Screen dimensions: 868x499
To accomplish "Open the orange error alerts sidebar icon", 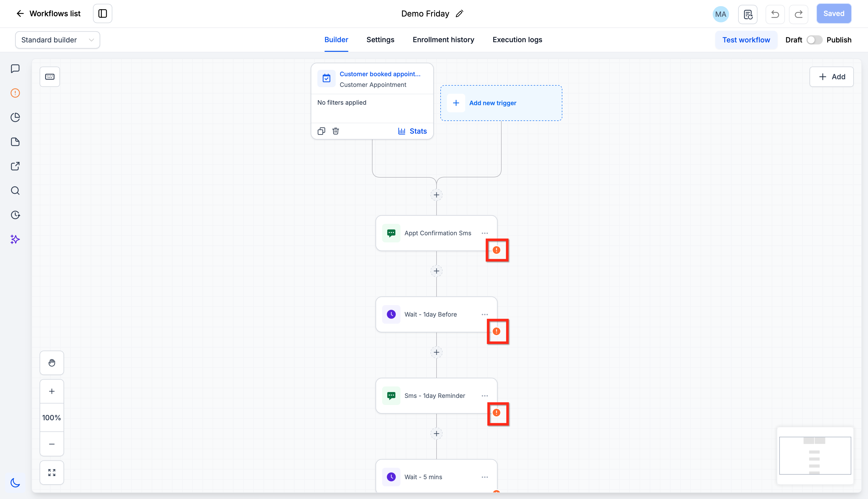I will click(x=15, y=93).
